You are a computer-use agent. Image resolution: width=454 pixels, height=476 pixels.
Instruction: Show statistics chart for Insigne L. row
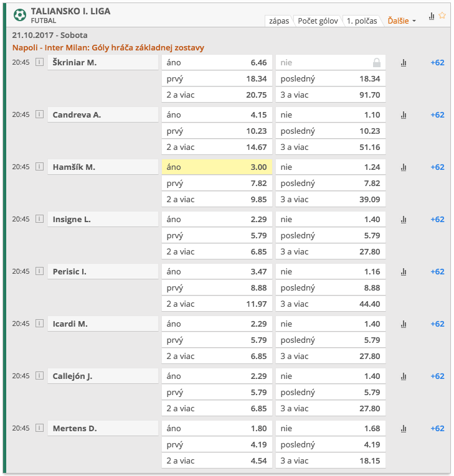[x=404, y=220]
